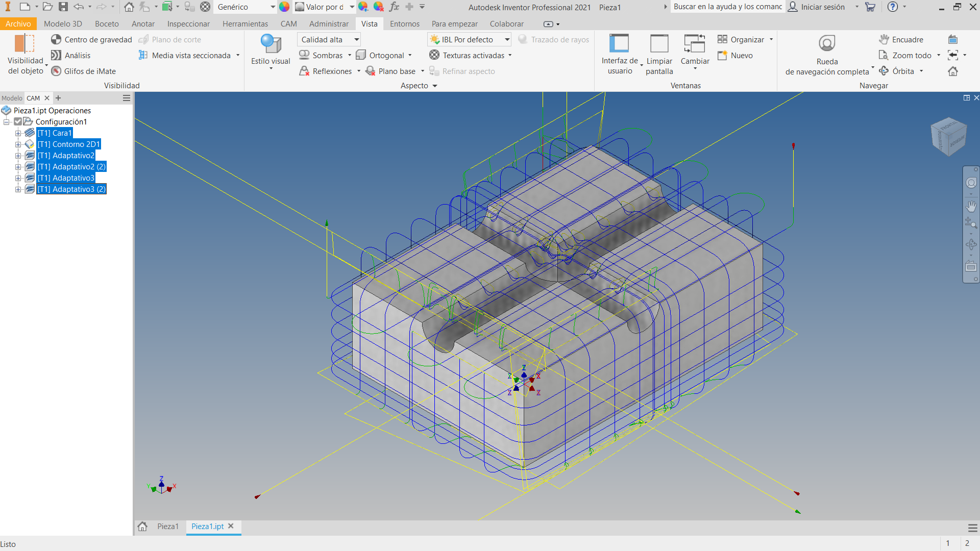The image size is (980, 551).
Task: Click the appearance color wheel swatch
Action: [284, 7]
